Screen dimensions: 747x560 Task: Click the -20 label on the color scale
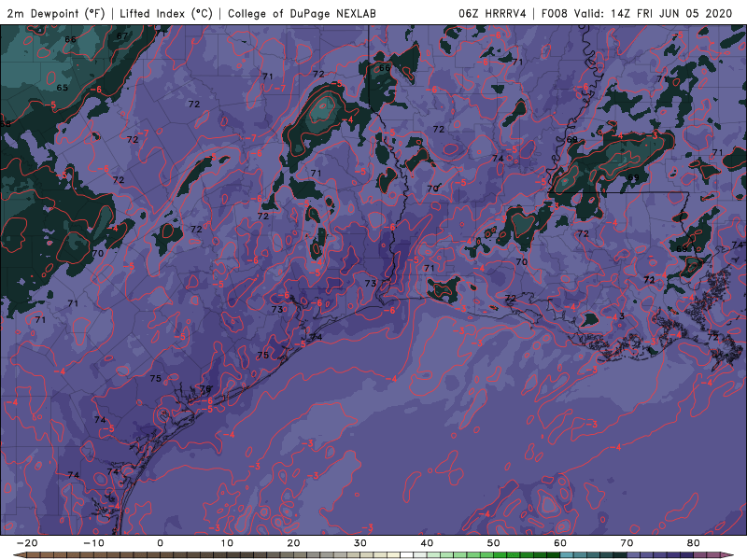click(x=27, y=543)
